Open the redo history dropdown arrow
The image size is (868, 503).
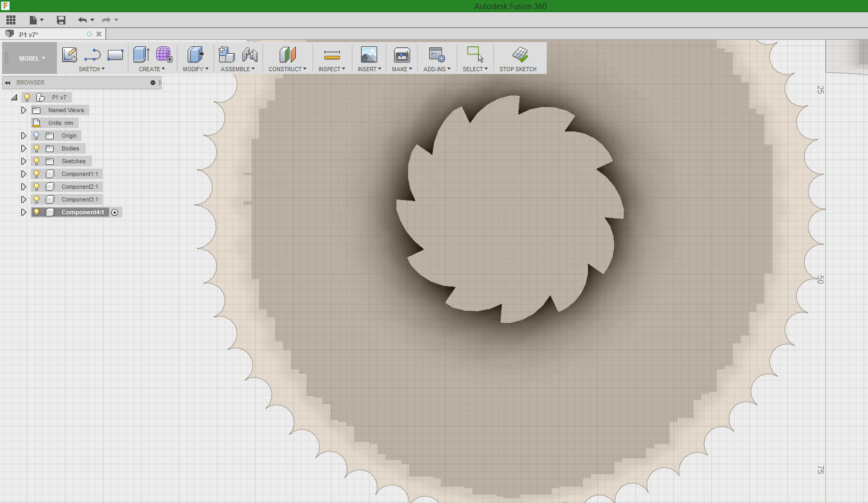116,20
